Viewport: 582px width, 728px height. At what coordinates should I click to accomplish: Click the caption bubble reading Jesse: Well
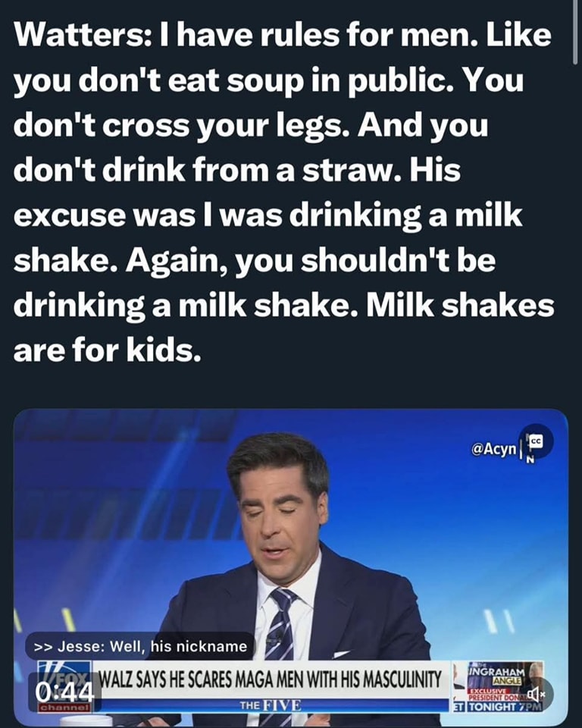coord(139,646)
